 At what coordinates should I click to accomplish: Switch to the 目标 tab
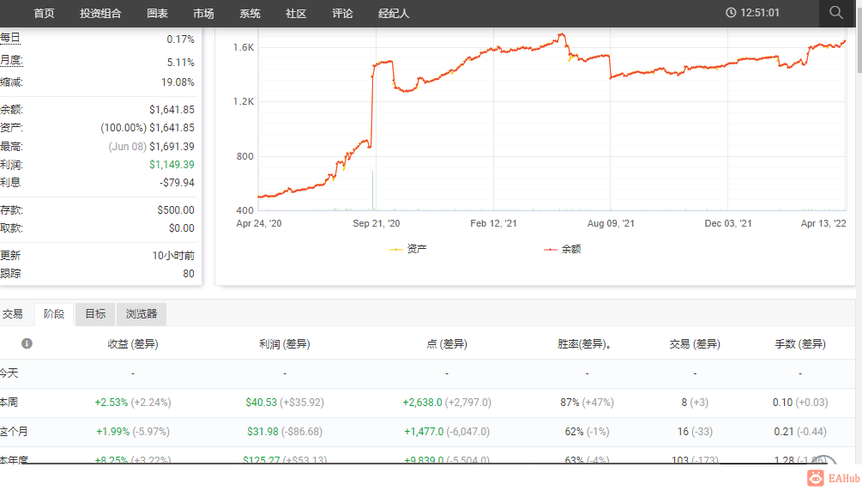[x=95, y=314]
